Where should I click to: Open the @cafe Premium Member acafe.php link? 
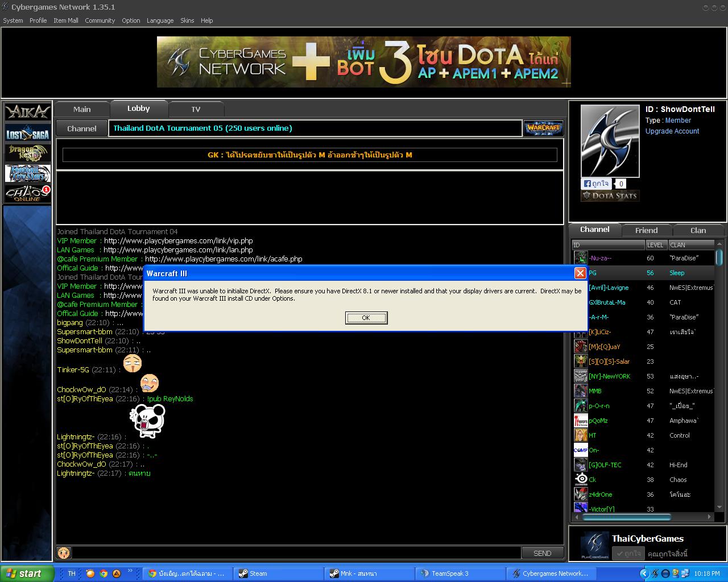point(224,259)
